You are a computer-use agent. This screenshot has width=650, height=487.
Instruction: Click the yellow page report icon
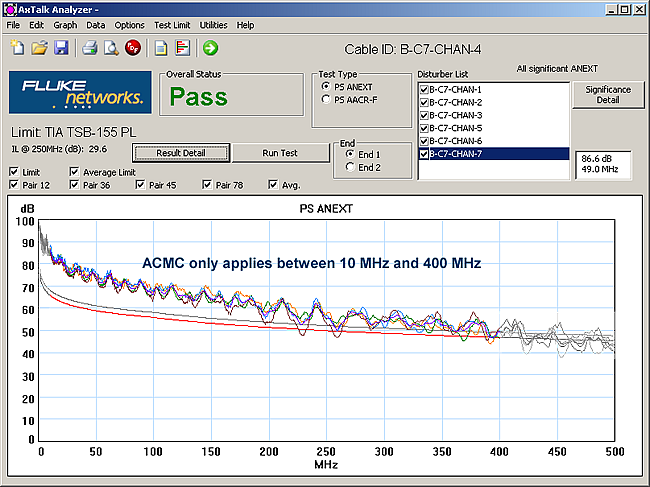pos(161,48)
